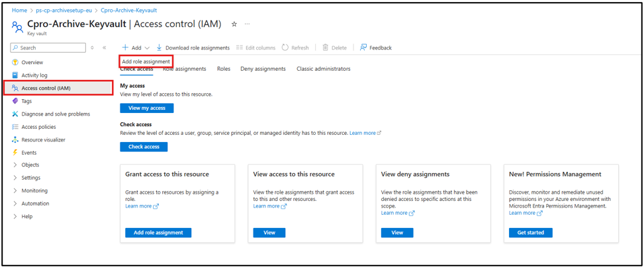This screenshot has height=267, width=644.
Task: Open the Add dropdown in toolbar
Action: [x=136, y=48]
